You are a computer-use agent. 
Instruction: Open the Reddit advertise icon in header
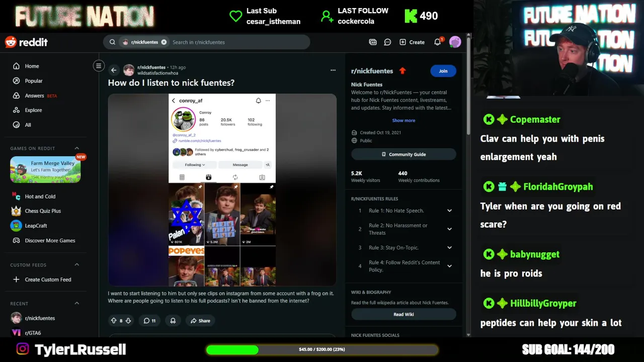(x=373, y=42)
